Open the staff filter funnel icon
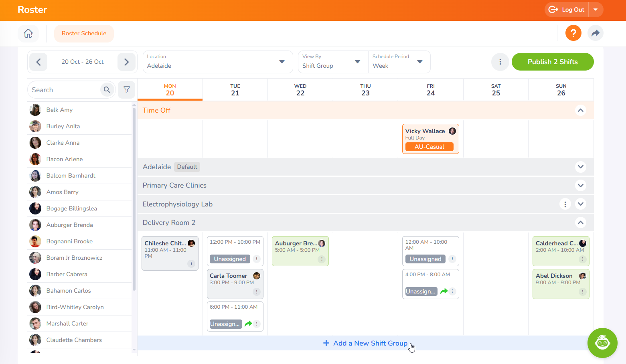The height and width of the screenshot is (364, 626). (127, 90)
